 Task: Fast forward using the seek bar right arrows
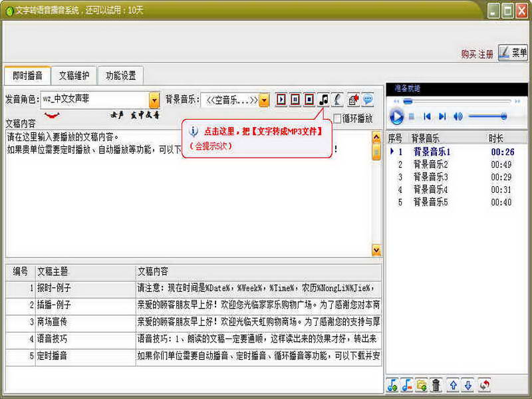[517, 101]
